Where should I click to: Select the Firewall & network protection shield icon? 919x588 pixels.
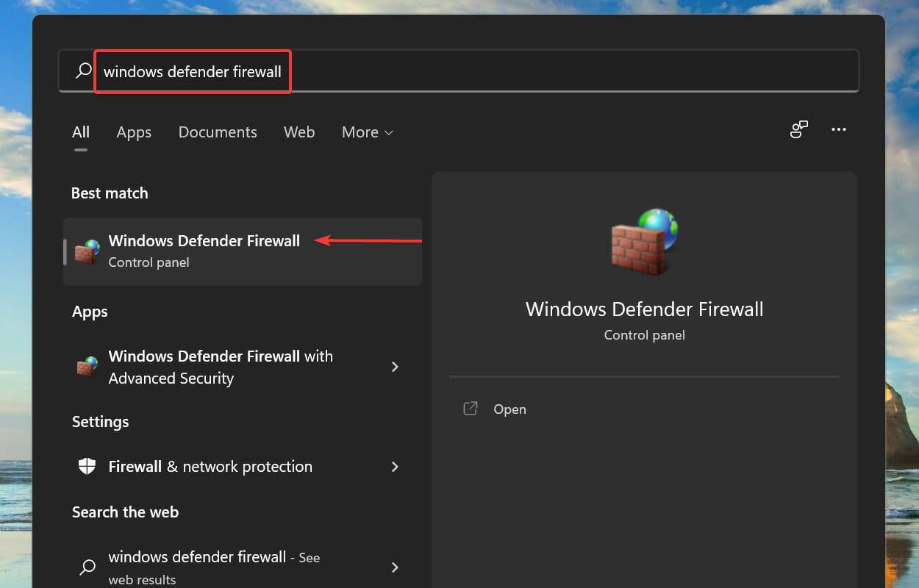tap(86, 466)
